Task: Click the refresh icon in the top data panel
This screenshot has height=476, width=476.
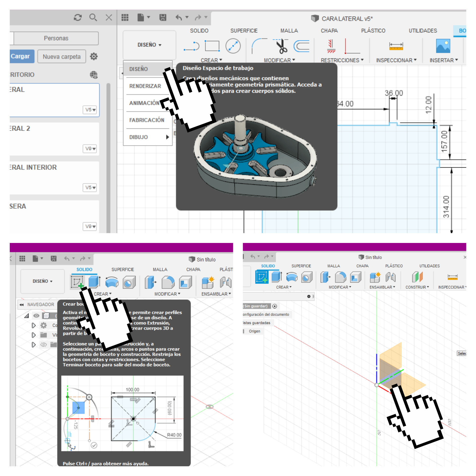Action: [x=78, y=17]
